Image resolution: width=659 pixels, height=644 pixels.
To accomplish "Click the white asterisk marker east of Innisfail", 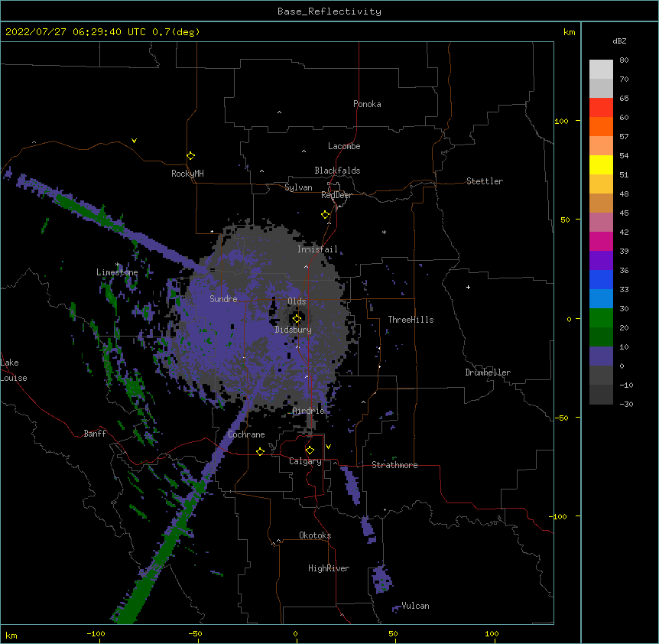I will click(384, 232).
